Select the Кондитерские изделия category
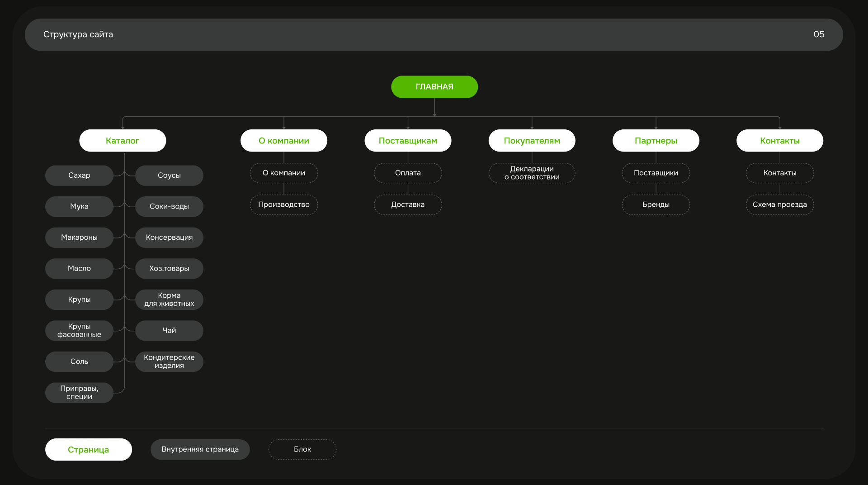This screenshot has height=485, width=868. coord(169,361)
